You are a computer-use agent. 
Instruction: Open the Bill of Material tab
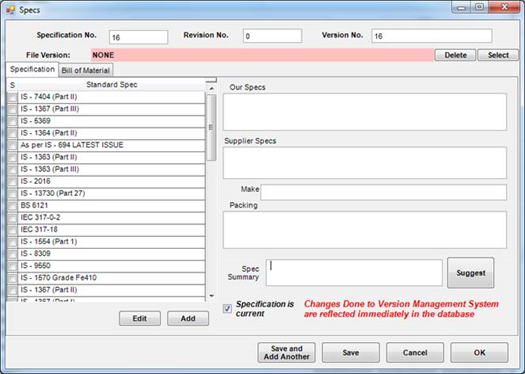(86, 70)
